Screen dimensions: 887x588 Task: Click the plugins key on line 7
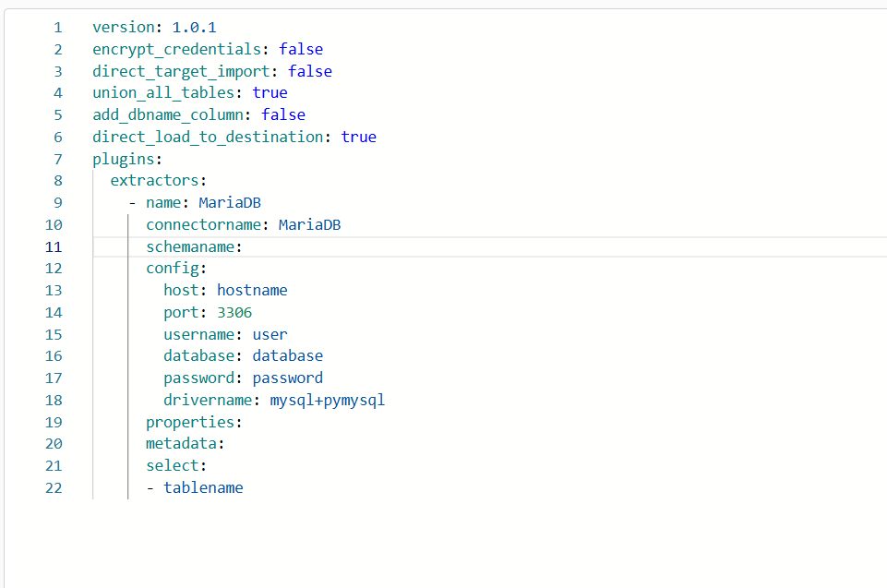pos(124,158)
